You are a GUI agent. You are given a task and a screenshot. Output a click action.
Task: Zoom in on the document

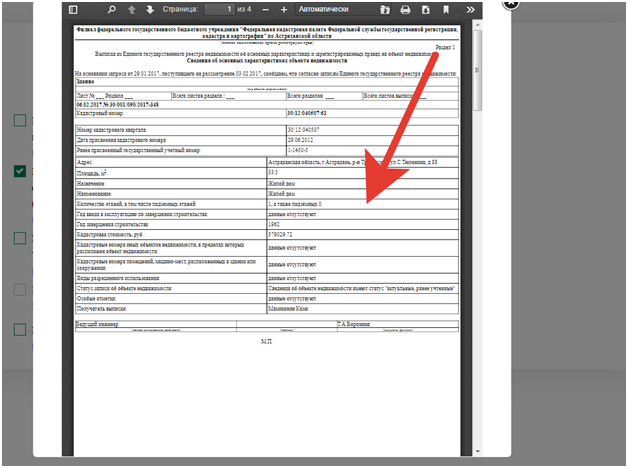pyautogui.click(x=284, y=9)
